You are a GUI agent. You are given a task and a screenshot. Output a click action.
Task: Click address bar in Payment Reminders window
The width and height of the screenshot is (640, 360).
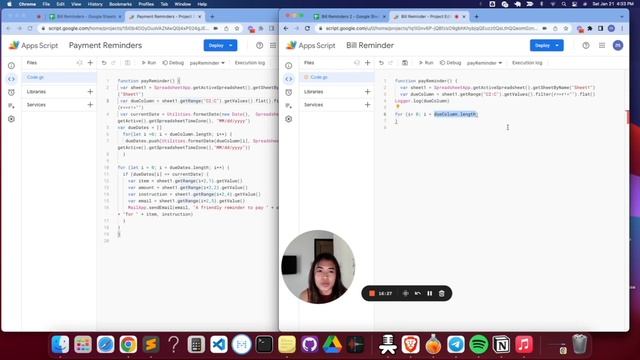(x=128, y=29)
